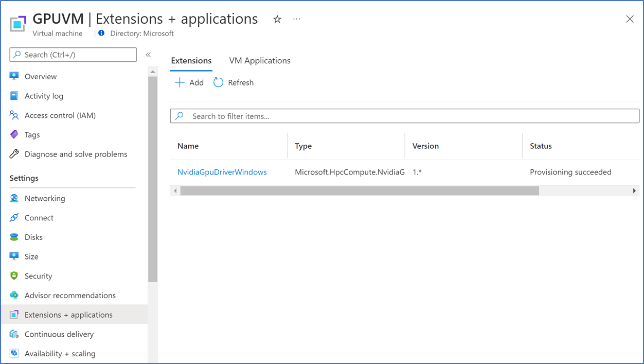
Task: Click the Availability + scaling icon
Action: [x=14, y=354]
